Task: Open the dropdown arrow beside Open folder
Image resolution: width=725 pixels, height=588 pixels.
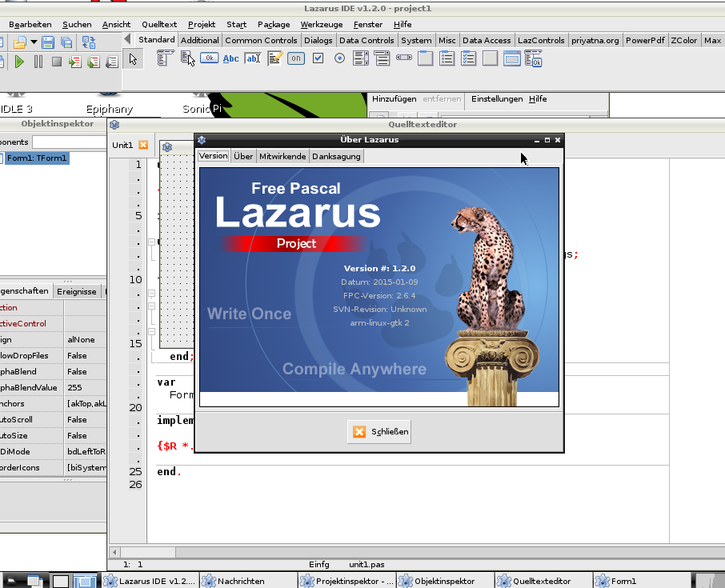Action: pos(34,42)
